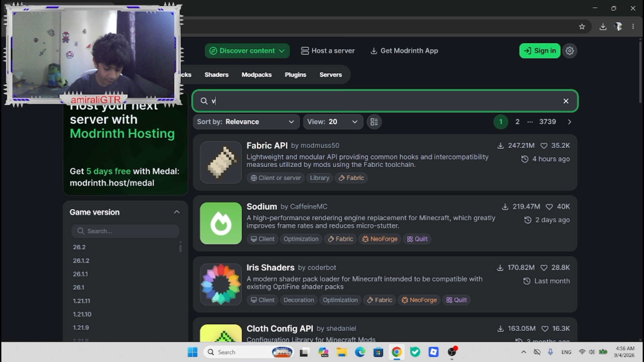Open the Fabric API title link
This screenshot has height=362, width=644.
point(267,145)
